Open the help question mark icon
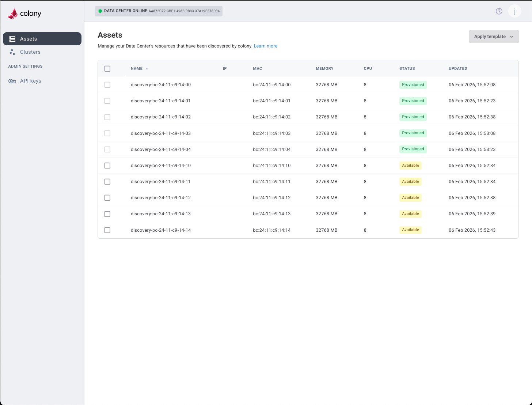The width and height of the screenshot is (532, 405). click(x=499, y=11)
